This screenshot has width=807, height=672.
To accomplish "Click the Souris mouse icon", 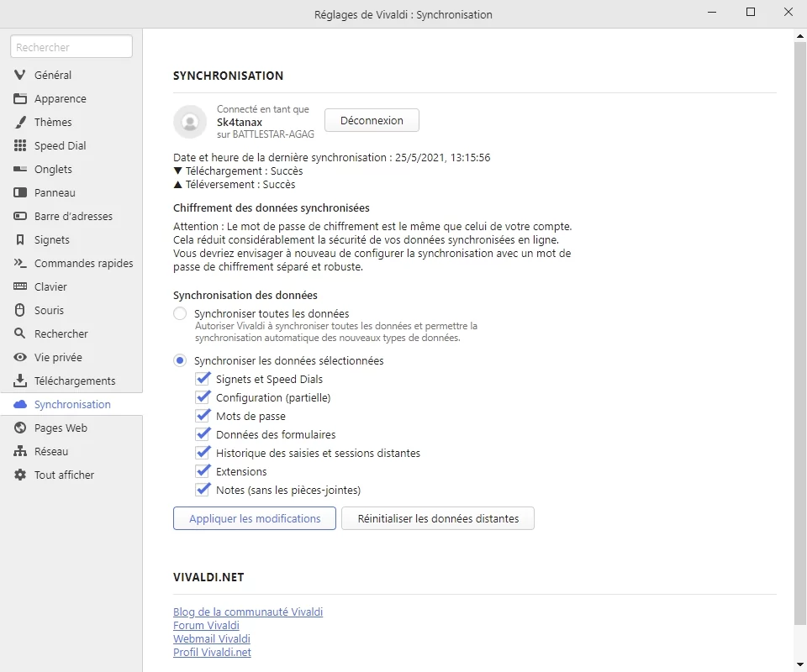I will (x=19, y=311).
